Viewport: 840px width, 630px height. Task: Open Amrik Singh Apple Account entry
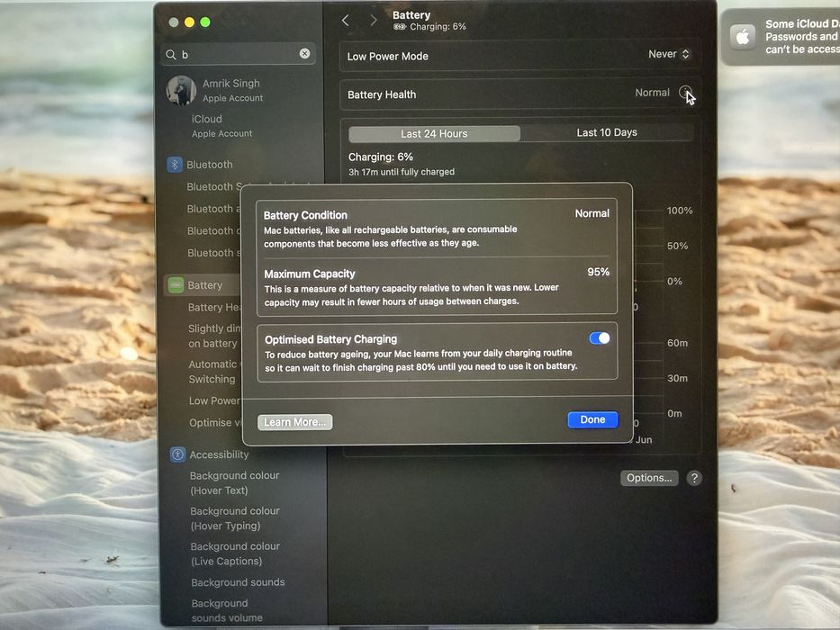232,90
